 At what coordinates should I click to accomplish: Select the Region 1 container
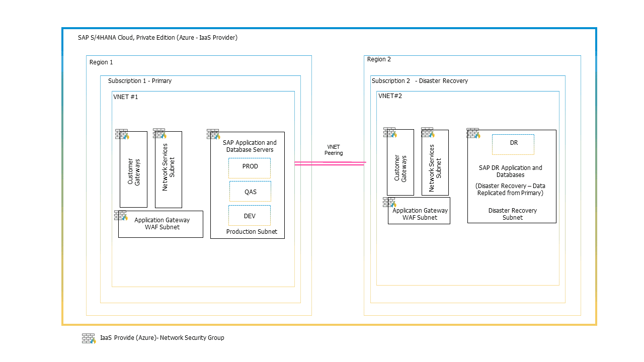pos(101,62)
